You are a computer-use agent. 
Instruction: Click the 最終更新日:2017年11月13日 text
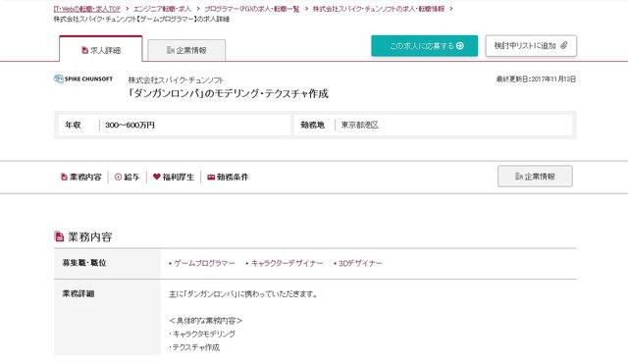click(x=536, y=79)
